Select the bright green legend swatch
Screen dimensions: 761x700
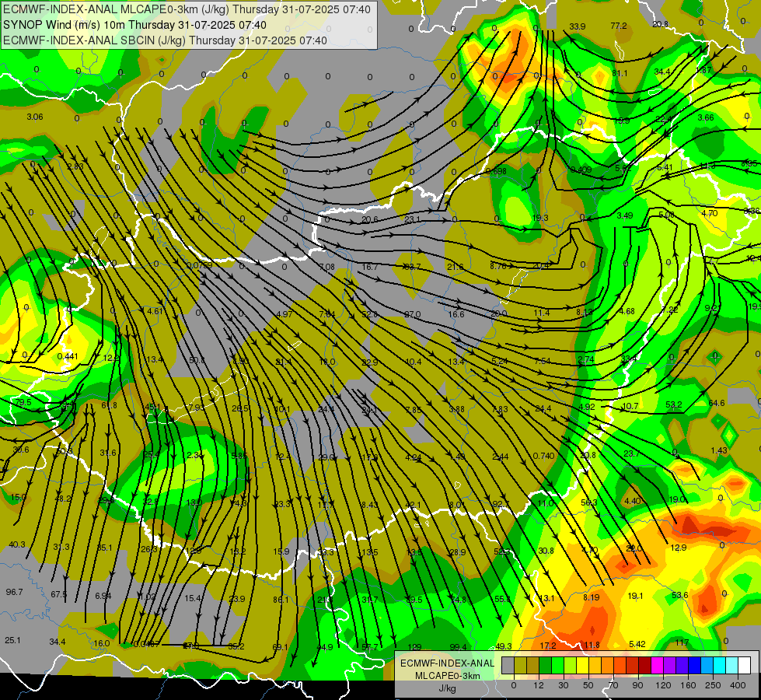pyautogui.click(x=557, y=665)
